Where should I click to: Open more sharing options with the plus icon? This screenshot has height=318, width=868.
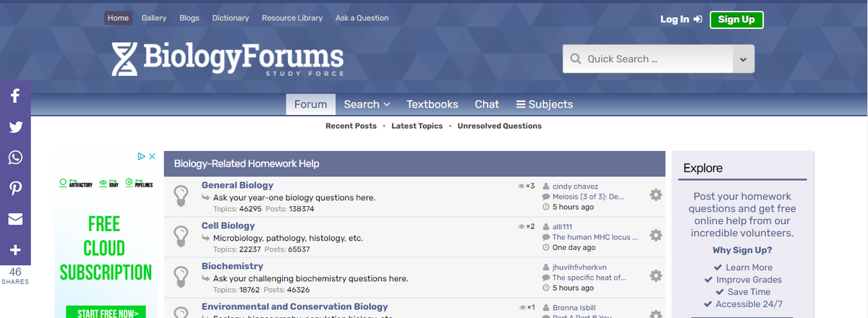point(15,251)
